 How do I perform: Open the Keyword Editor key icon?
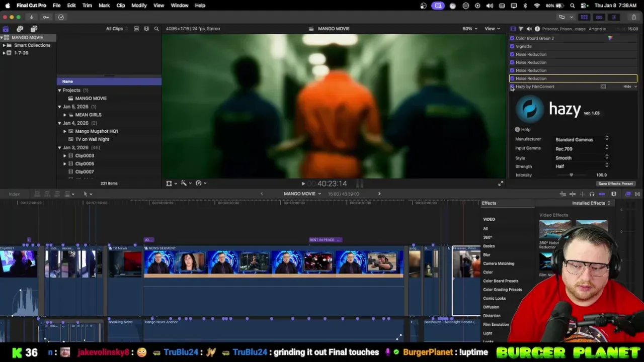click(x=46, y=17)
